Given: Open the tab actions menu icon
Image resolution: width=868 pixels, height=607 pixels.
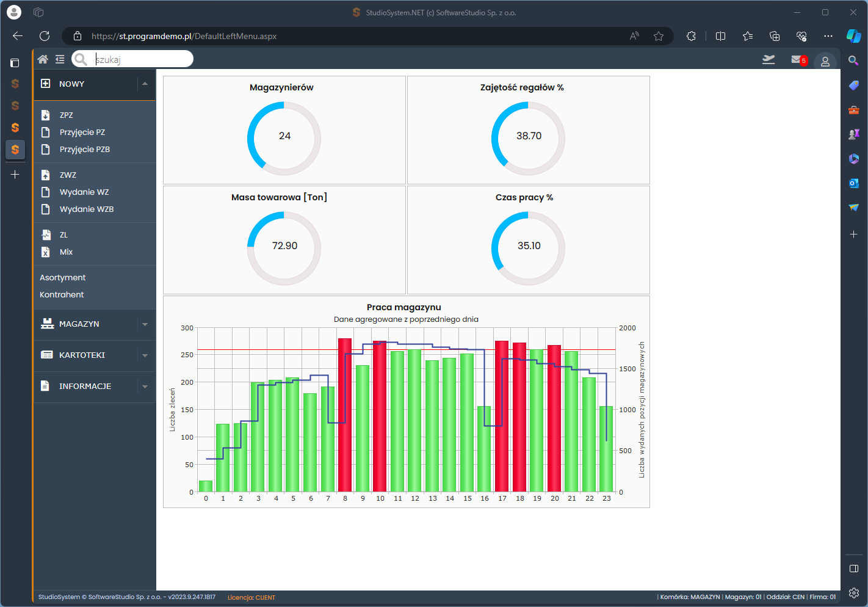Looking at the screenshot, I should (15, 62).
